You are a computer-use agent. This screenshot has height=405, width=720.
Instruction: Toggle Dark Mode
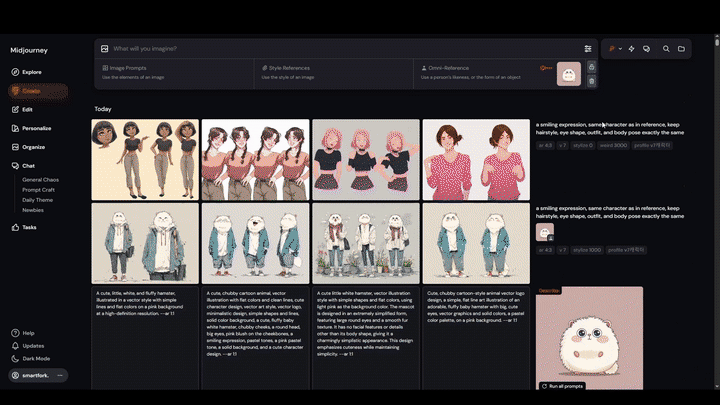click(x=30, y=359)
